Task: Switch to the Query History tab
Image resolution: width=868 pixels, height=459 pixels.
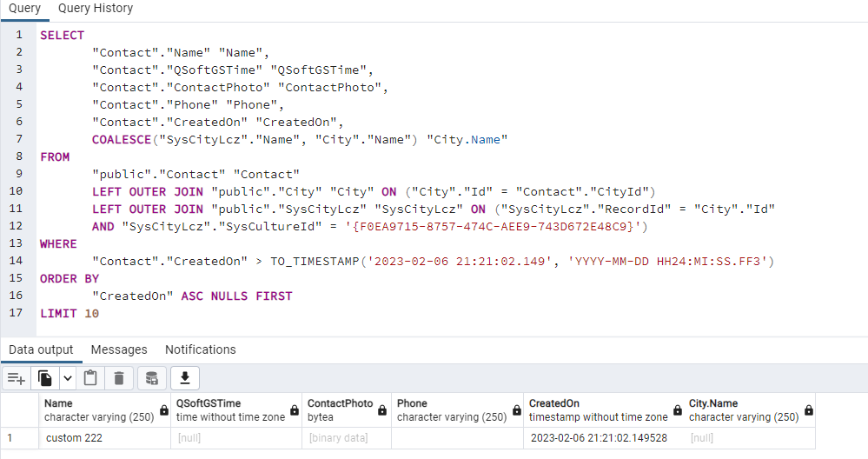Action: click(x=96, y=9)
